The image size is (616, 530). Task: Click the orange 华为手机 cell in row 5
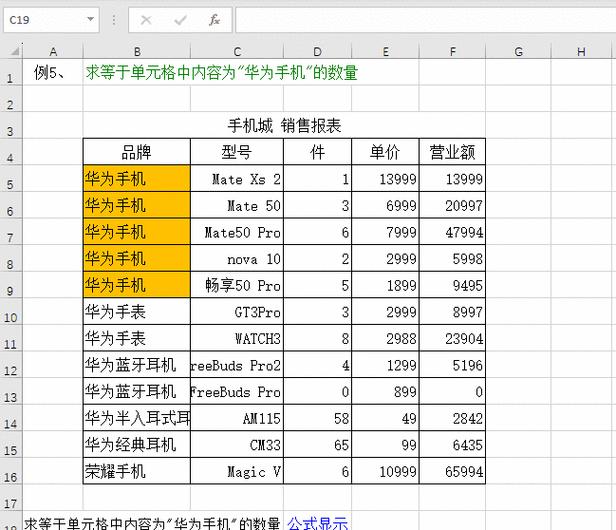[x=137, y=178]
